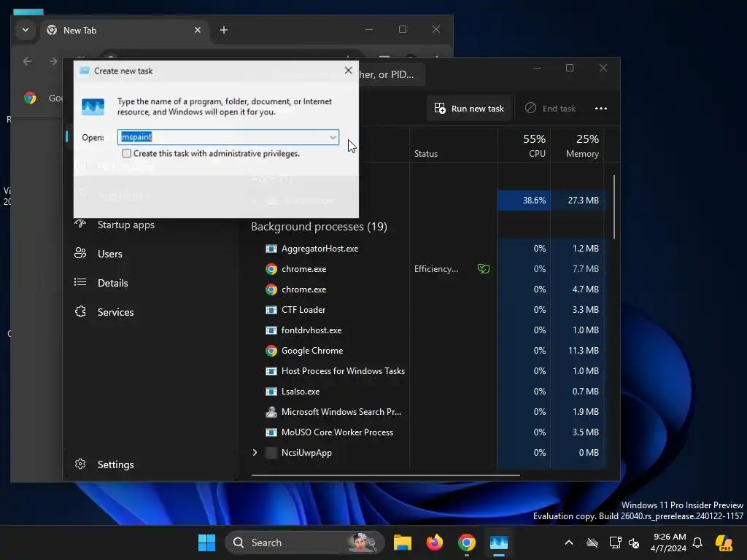Click the Chrome icon beside Google Chrome process
The width and height of the screenshot is (747, 560).
coord(271,351)
